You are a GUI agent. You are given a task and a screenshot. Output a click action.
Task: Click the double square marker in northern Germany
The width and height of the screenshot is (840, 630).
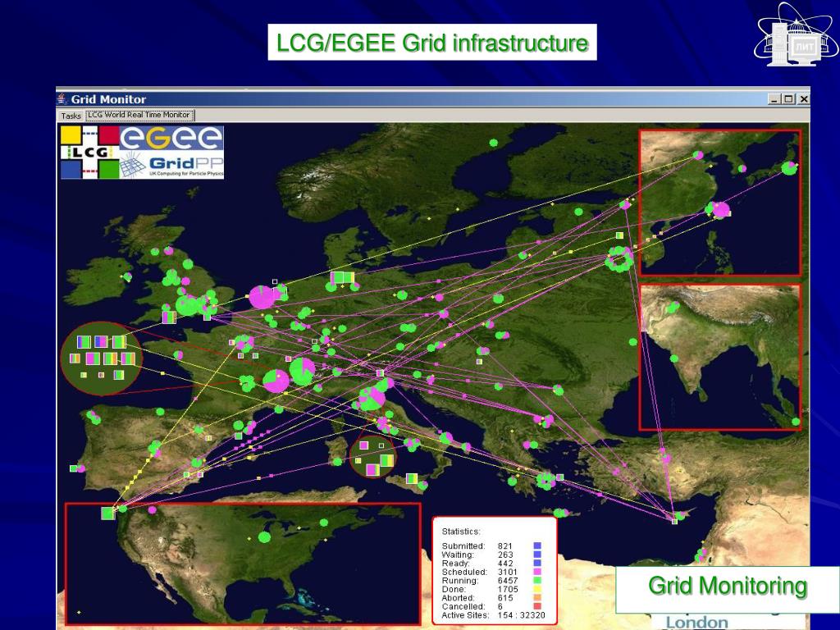pyautogui.click(x=342, y=278)
